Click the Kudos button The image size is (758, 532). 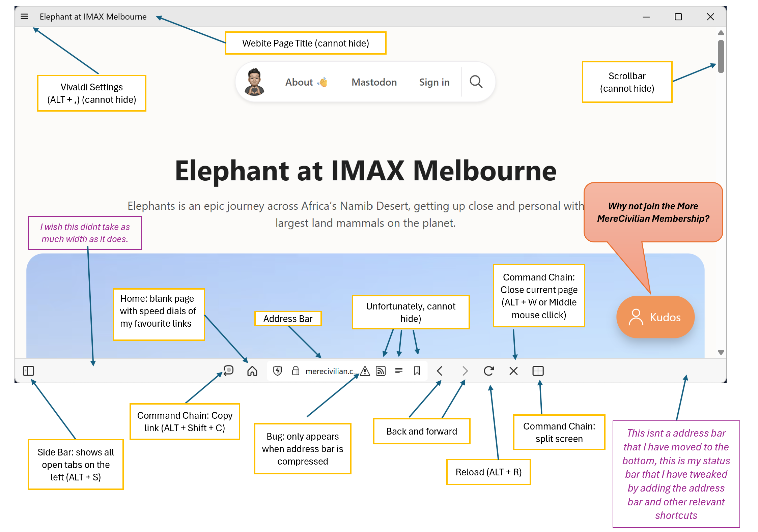pyautogui.click(x=655, y=317)
